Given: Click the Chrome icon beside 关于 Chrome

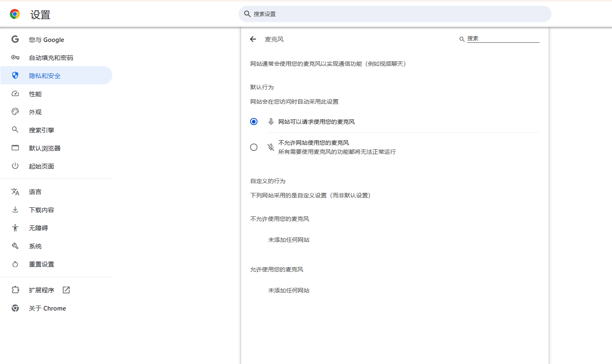Looking at the screenshot, I should (15, 308).
